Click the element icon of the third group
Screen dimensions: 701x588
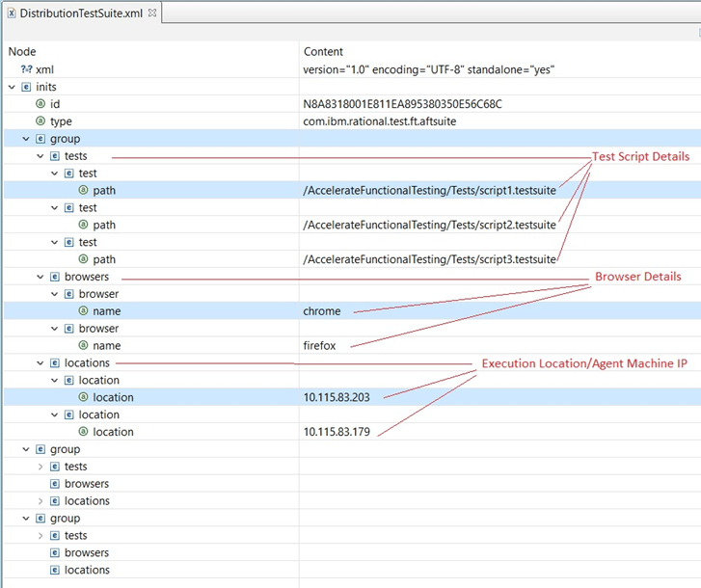click(40, 519)
